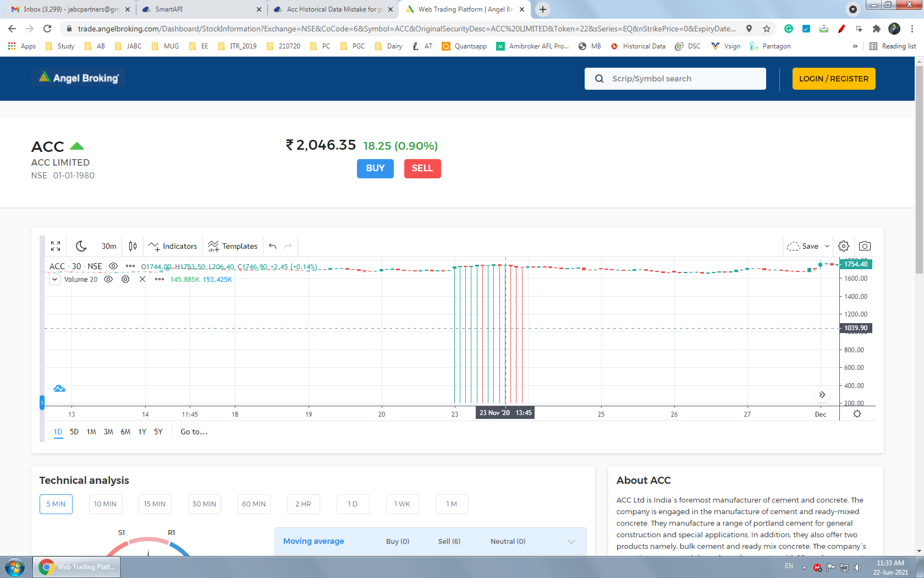Image resolution: width=924 pixels, height=578 pixels.
Task: Open volume speaker tray icon
Action: (x=857, y=568)
